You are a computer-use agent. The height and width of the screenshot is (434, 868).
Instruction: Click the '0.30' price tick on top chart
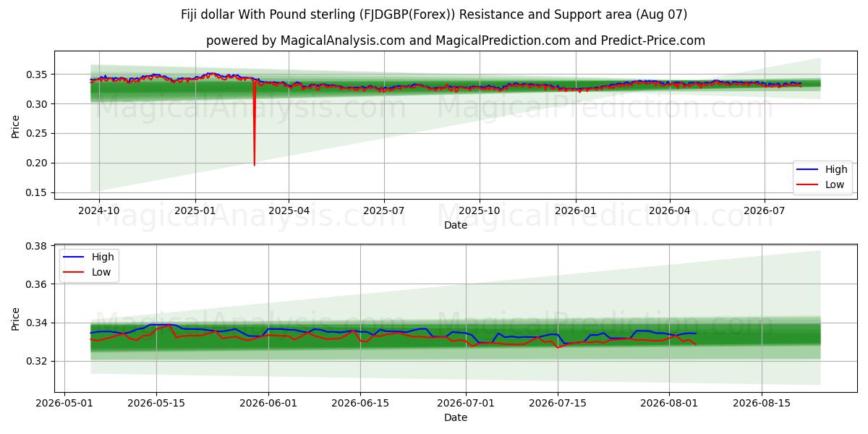38,104
